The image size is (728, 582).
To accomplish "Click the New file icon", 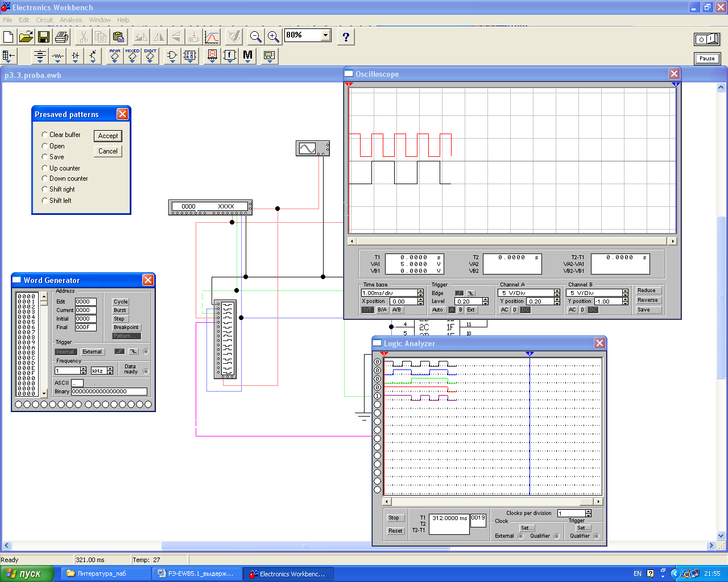I will (x=9, y=37).
